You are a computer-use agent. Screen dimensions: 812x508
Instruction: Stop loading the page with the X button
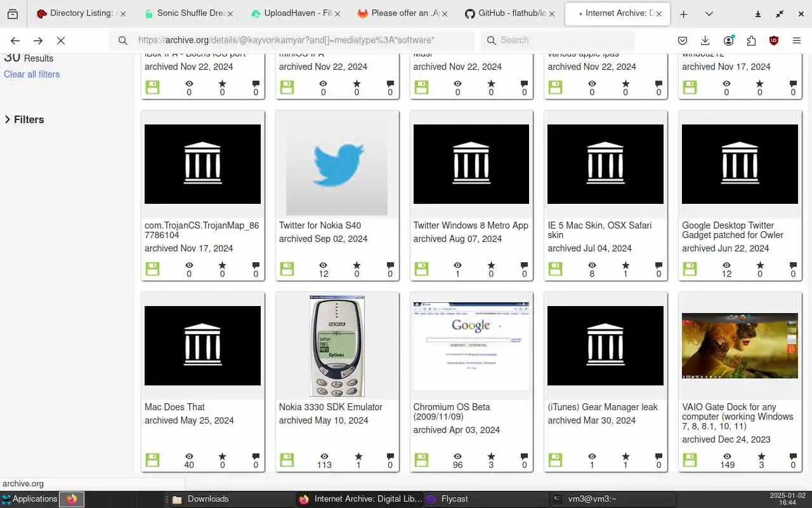61,41
